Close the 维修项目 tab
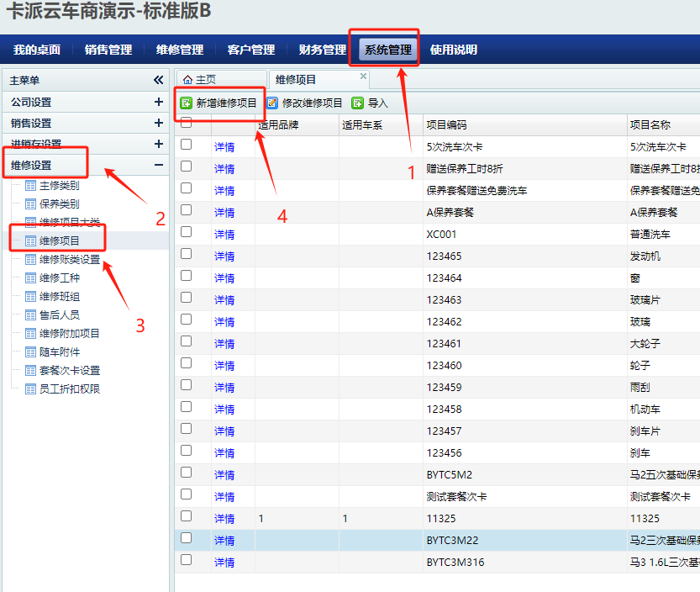Screen dimensions: 700x592 click(363, 77)
